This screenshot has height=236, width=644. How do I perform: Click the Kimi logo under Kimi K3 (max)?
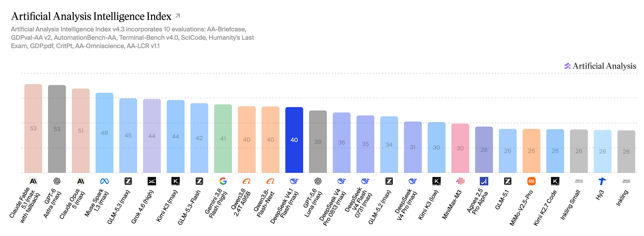pyautogui.click(x=175, y=181)
